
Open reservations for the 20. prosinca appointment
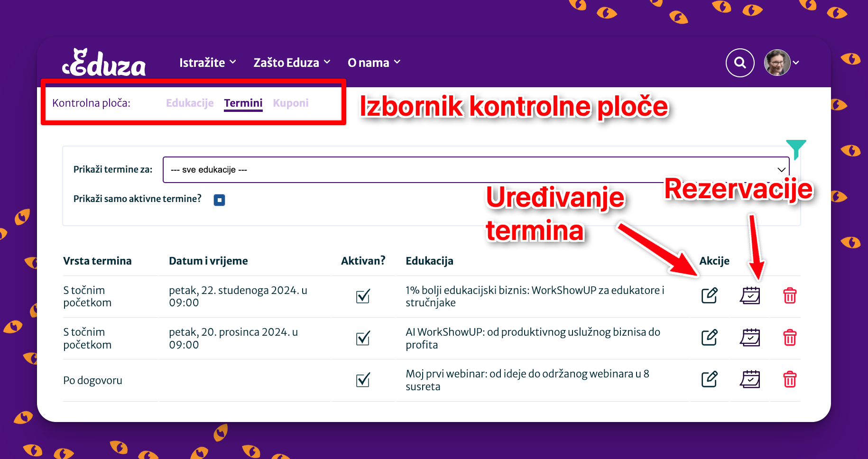pos(750,338)
